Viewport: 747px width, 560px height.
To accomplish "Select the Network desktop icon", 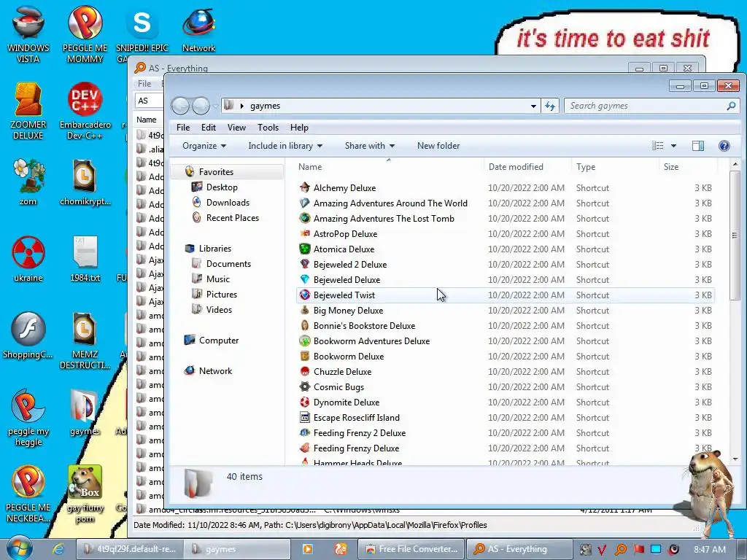I will [x=198, y=29].
